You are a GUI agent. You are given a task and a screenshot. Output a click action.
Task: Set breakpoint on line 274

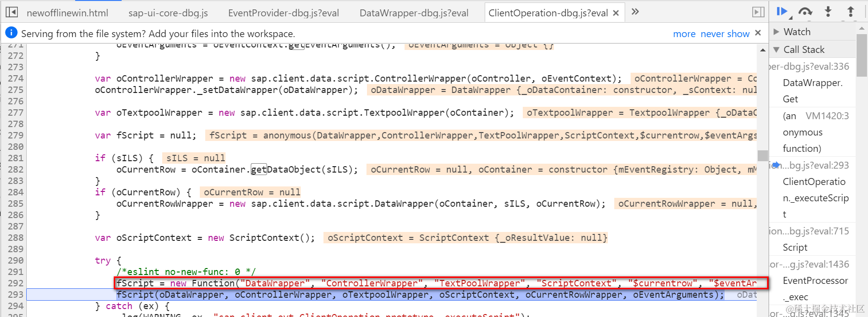tap(15, 78)
